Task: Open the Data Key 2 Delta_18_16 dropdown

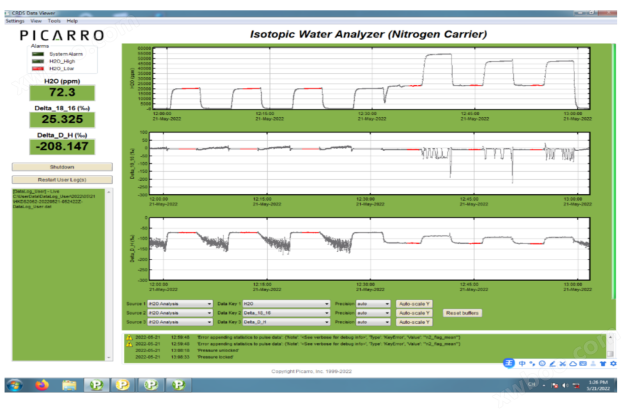Action: pos(286,313)
